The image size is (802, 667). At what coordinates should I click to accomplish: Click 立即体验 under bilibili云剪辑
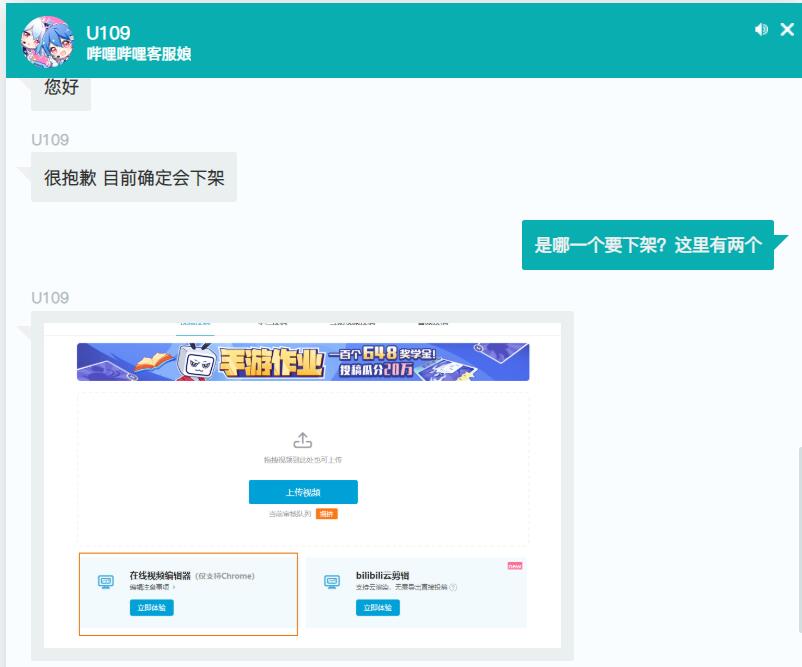coord(377,608)
